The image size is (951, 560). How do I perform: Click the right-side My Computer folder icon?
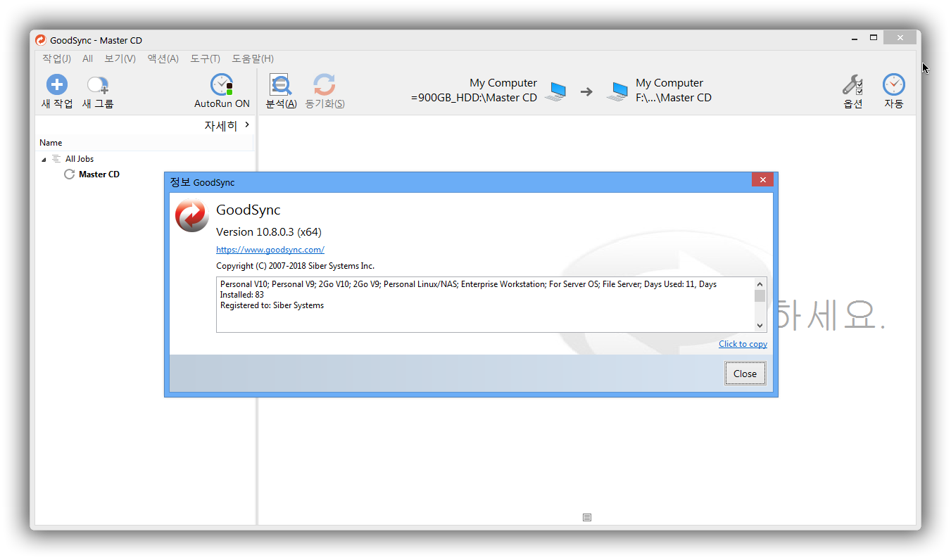click(617, 91)
